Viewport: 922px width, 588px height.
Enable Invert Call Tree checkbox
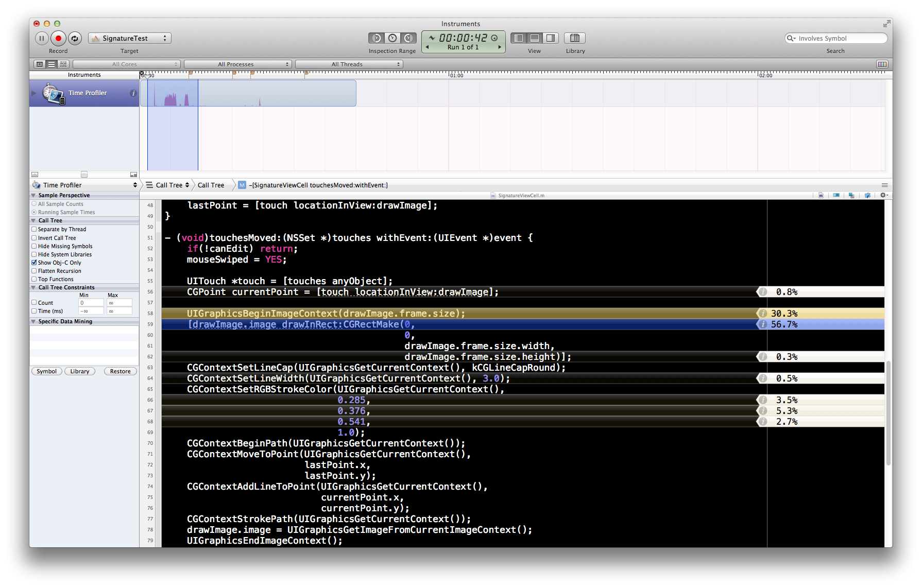(x=34, y=238)
